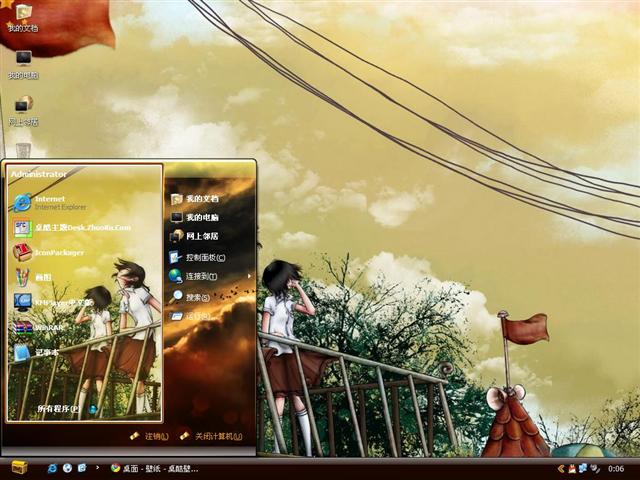
Task: Open 网上邻居 in Start menu right pane
Action: 194,236
